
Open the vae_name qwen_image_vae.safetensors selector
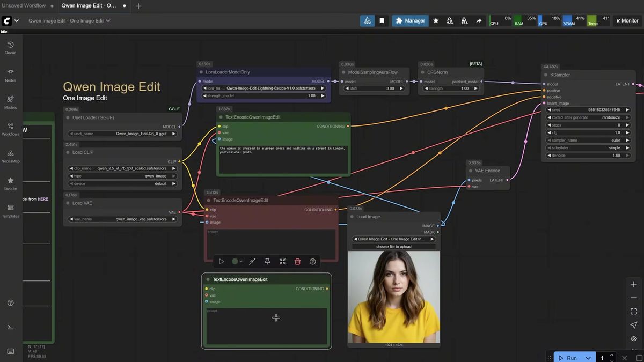point(123,219)
